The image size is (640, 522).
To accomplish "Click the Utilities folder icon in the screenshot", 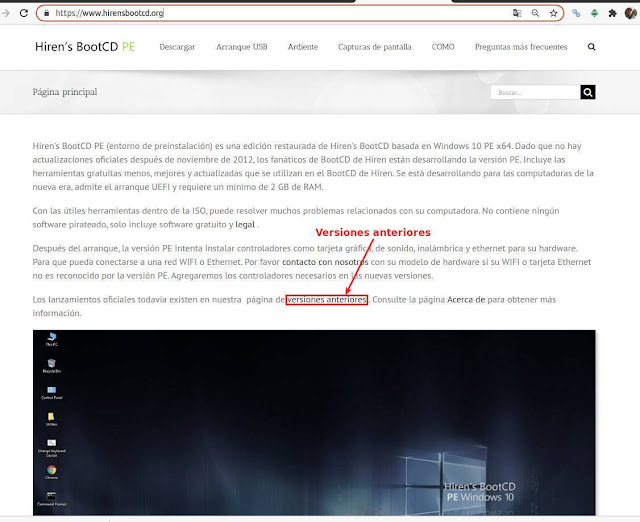I will point(51,419).
